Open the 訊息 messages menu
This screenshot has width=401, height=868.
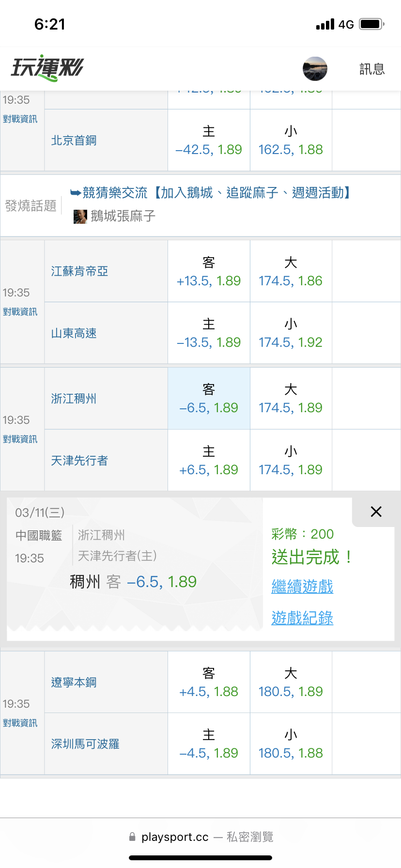pos(372,69)
